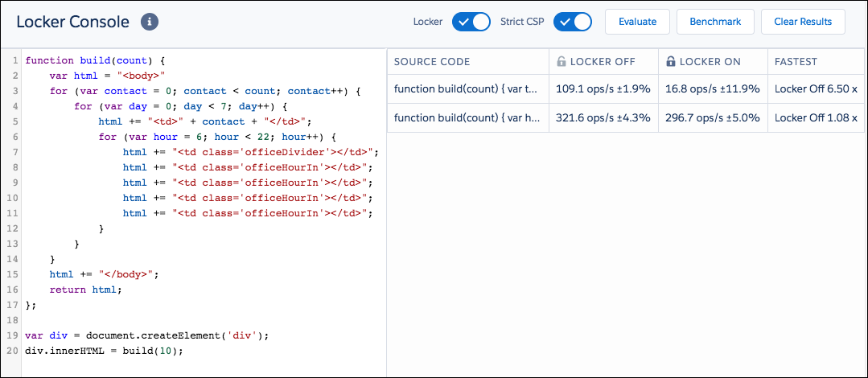Start the Benchmark button

(715, 22)
